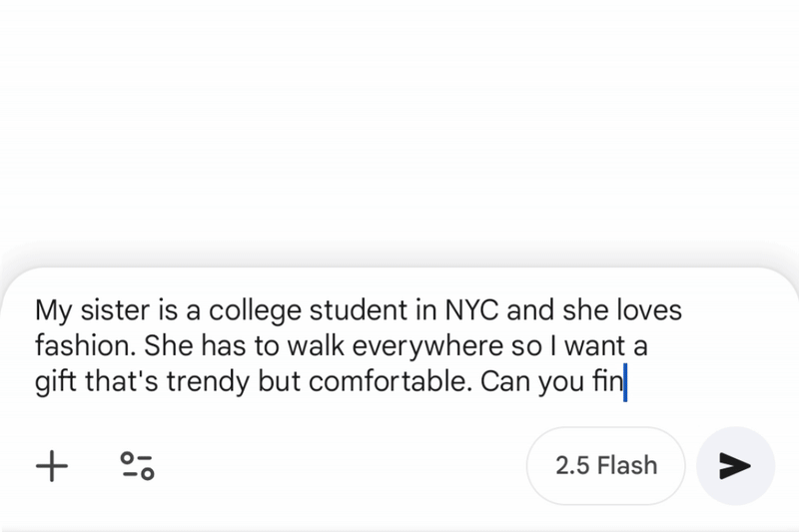Send the message with the arrow icon
Screen dimensions: 799x532
pos(735,465)
